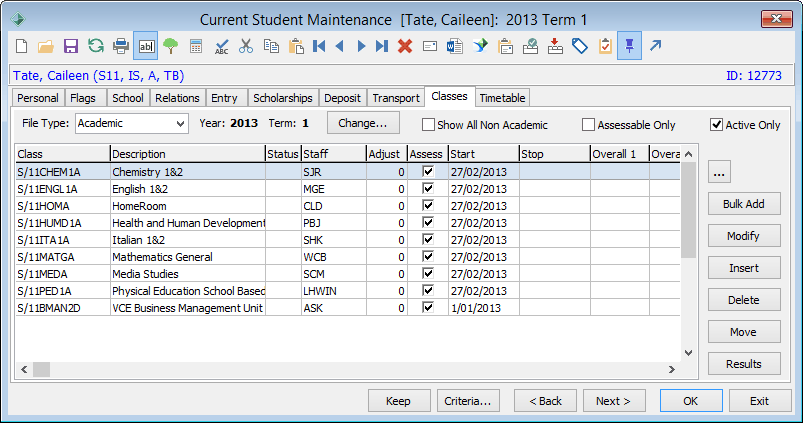Image resolution: width=803 pixels, height=423 pixels.
Task: Click the inbox tray with red arrow icon
Action: coord(555,46)
